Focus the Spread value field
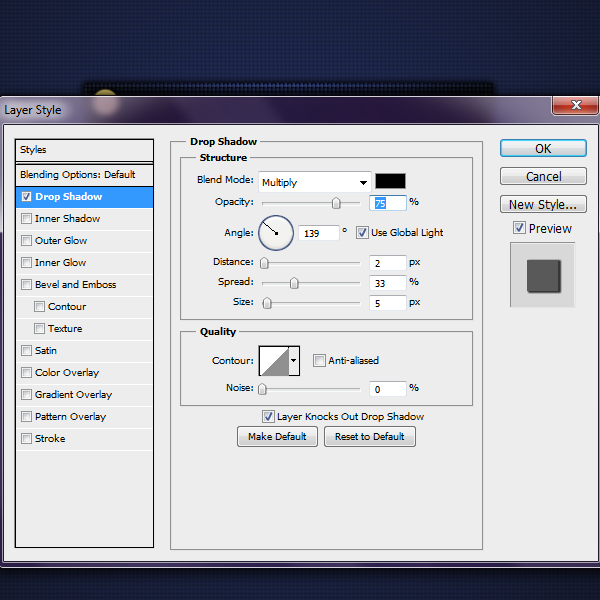This screenshot has height=600, width=600. tap(388, 283)
